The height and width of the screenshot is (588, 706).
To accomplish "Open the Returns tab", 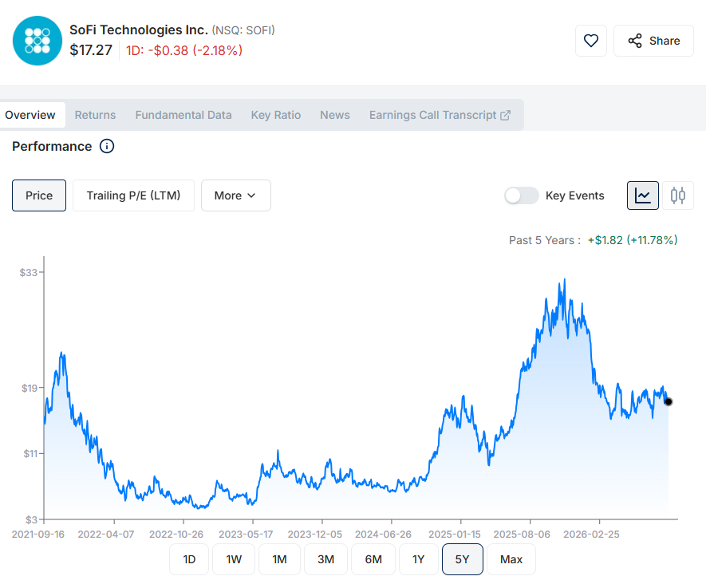I will [x=95, y=115].
